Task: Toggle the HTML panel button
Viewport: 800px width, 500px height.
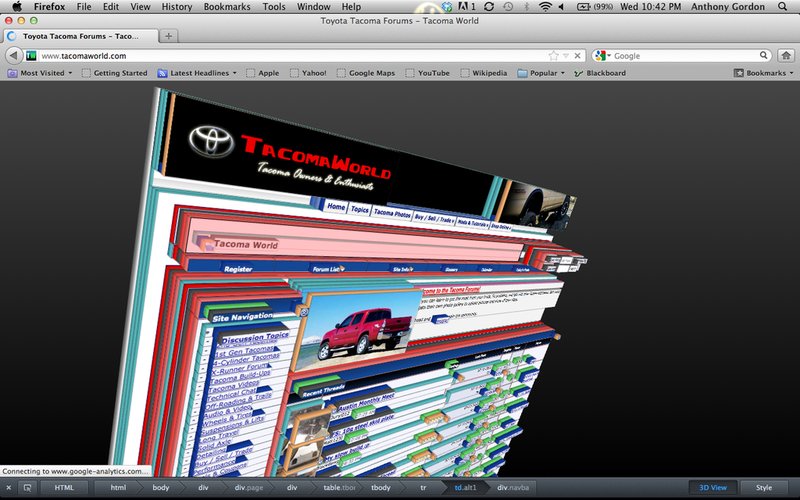Action: coord(64,488)
